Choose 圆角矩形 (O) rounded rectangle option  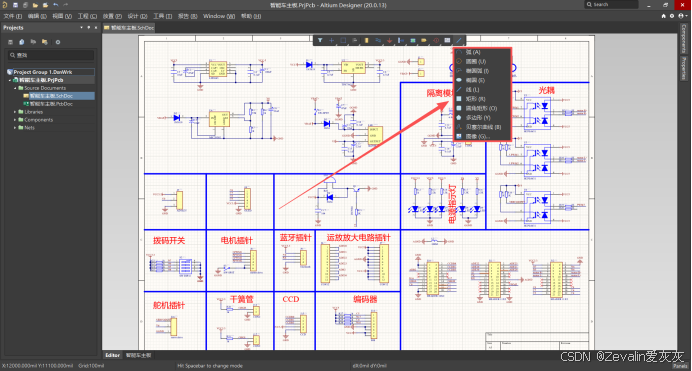coord(482,108)
